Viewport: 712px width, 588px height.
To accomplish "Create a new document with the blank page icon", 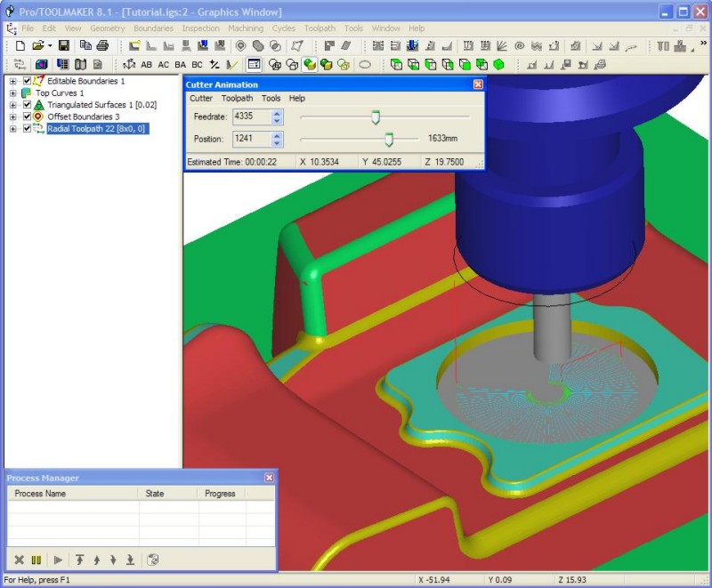I will coord(20,45).
